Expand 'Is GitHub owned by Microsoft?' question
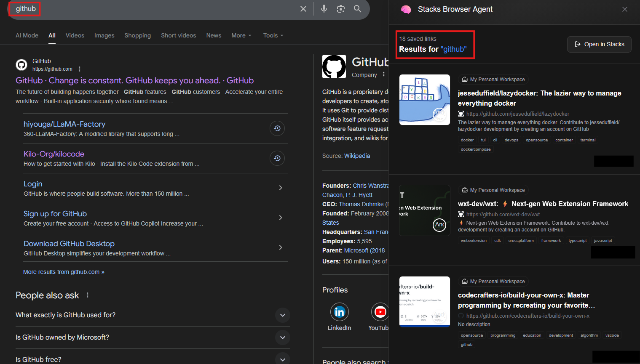The image size is (640, 364). pos(282,337)
